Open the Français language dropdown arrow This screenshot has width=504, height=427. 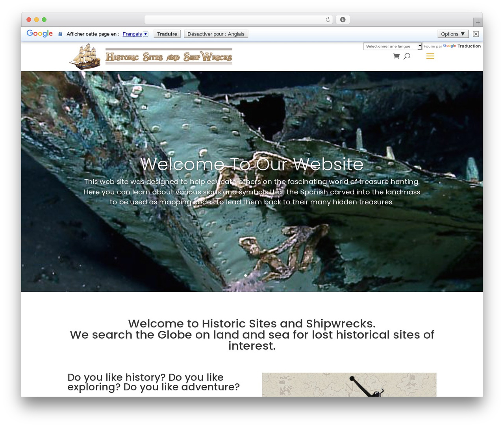click(146, 34)
